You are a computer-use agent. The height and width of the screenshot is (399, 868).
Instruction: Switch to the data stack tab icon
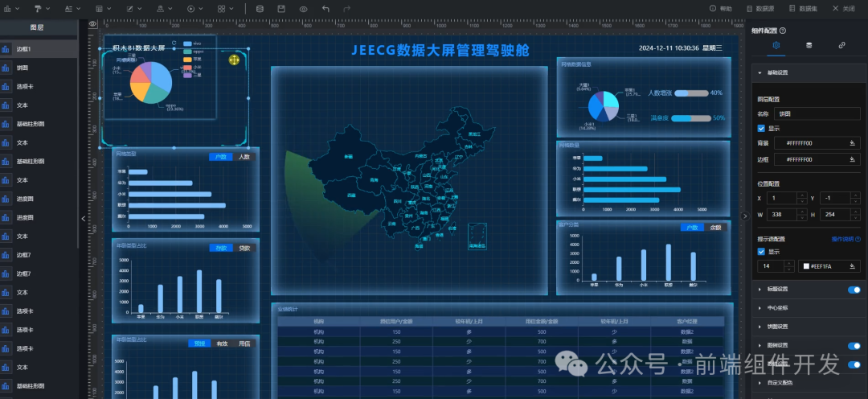click(x=809, y=45)
